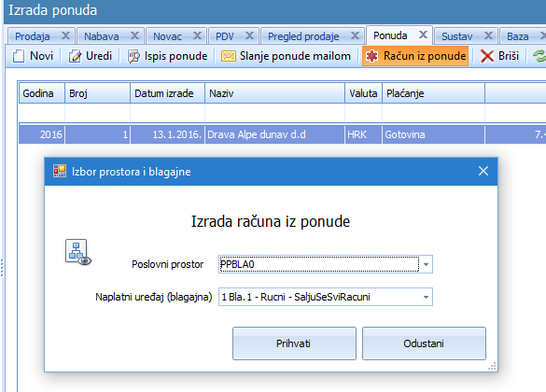This screenshot has width=546, height=392.
Task: Close the PDV tab
Action: coord(249,35)
